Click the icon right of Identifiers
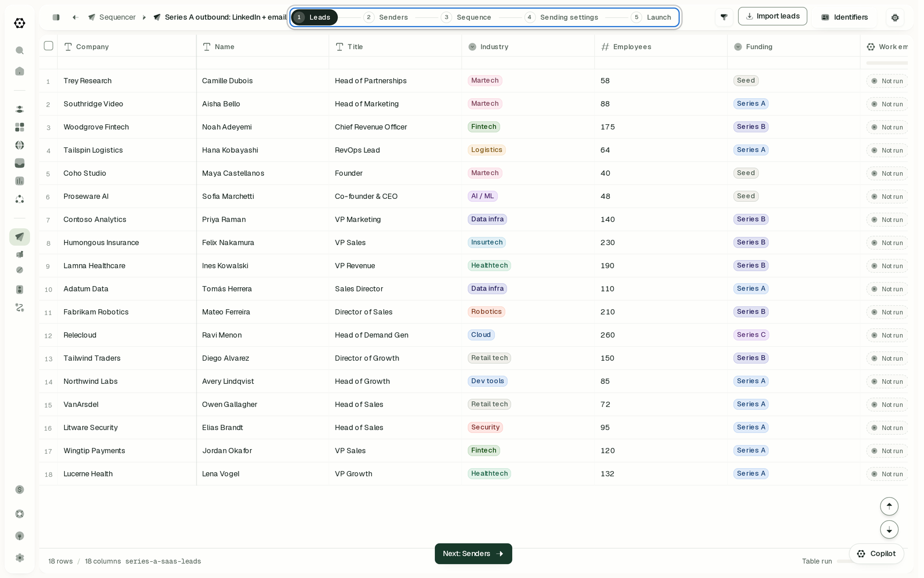 895,17
